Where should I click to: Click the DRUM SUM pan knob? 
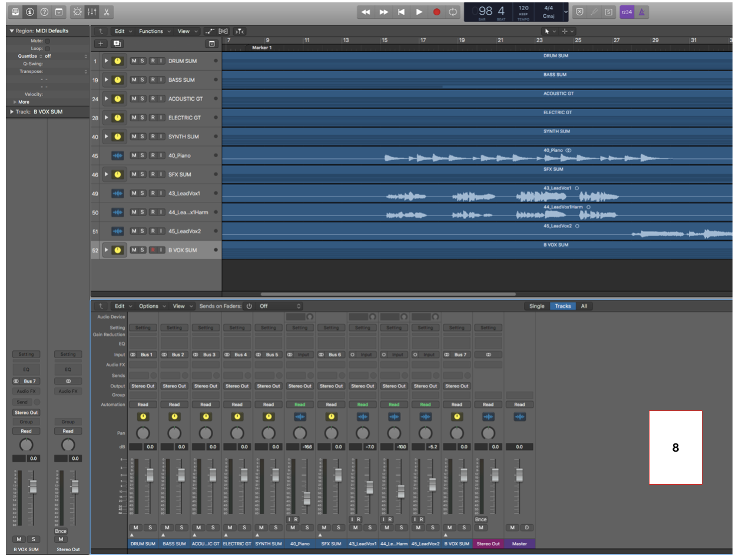pyautogui.click(x=143, y=433)
